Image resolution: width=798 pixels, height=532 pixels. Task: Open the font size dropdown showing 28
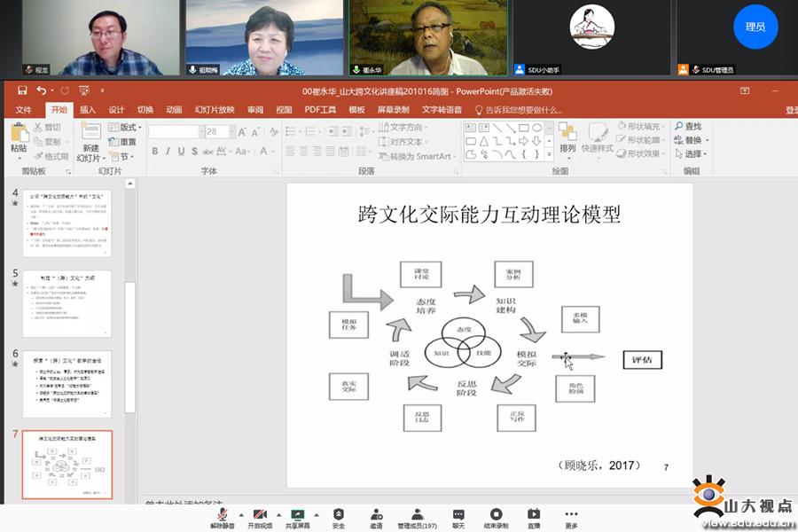click(232, 132)
